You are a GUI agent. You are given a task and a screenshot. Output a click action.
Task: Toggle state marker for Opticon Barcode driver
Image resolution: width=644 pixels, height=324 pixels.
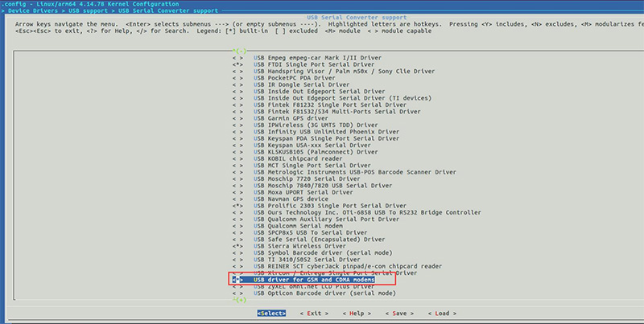(x=237, y=293)
